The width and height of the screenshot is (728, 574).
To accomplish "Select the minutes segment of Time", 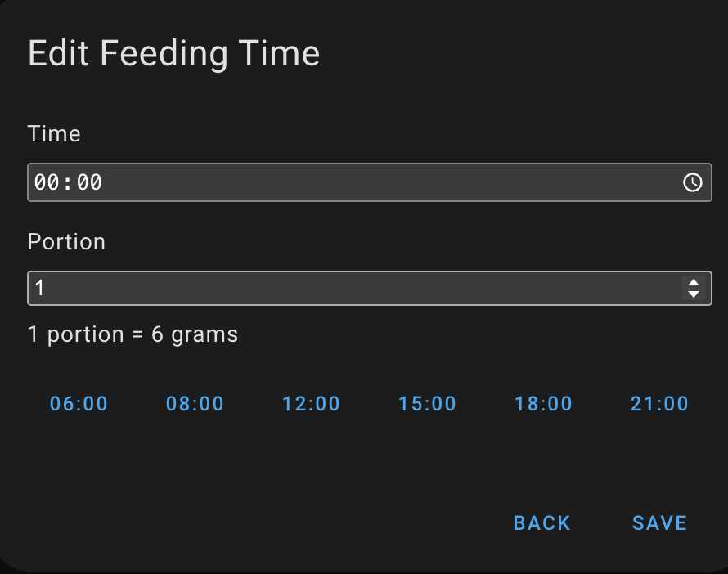I will point(90,182).
